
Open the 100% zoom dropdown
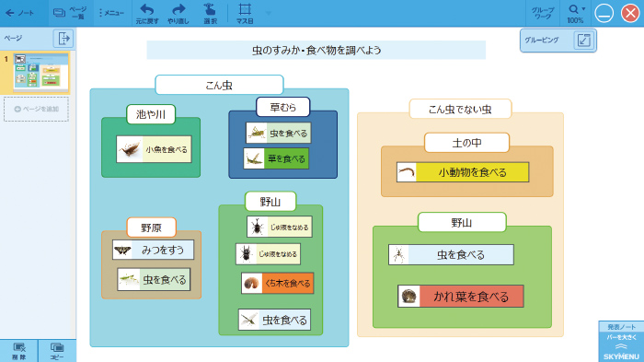[x=575, y=14]
